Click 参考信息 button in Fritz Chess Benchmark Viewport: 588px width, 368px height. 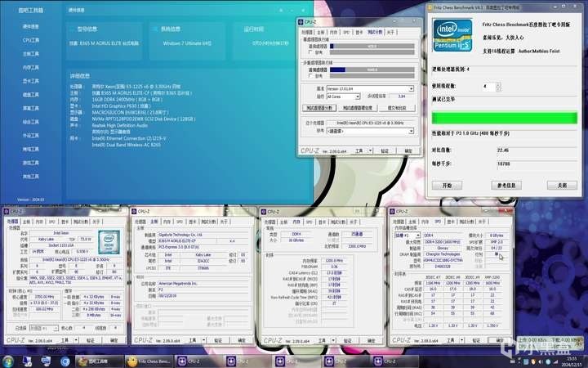tap(506, 185)
